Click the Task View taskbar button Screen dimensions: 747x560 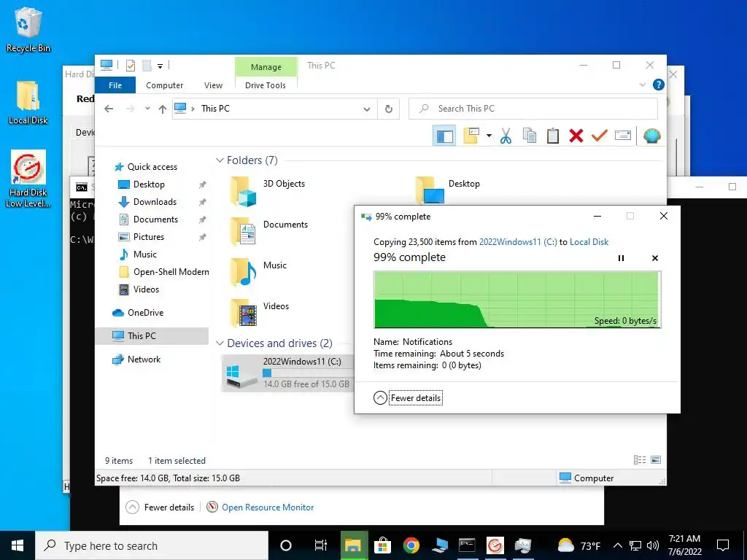tap(321, 545)
